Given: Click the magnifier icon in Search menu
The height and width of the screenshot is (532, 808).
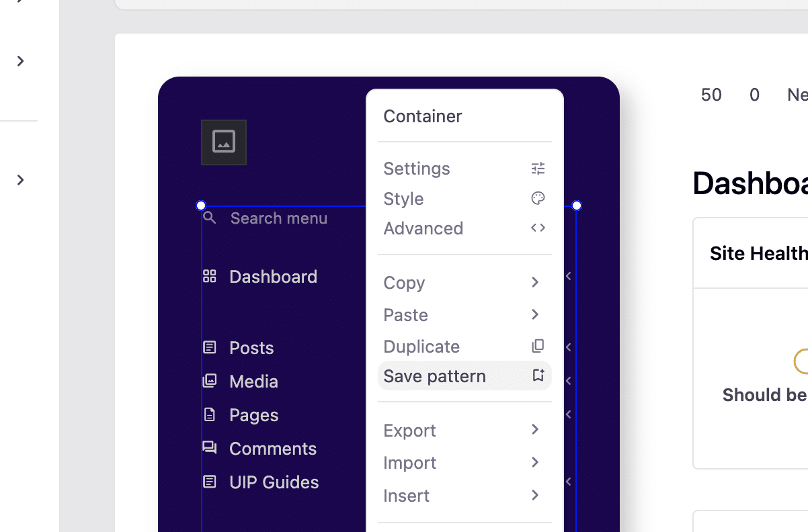Looking at the screenshot, I should pos(210,218).
